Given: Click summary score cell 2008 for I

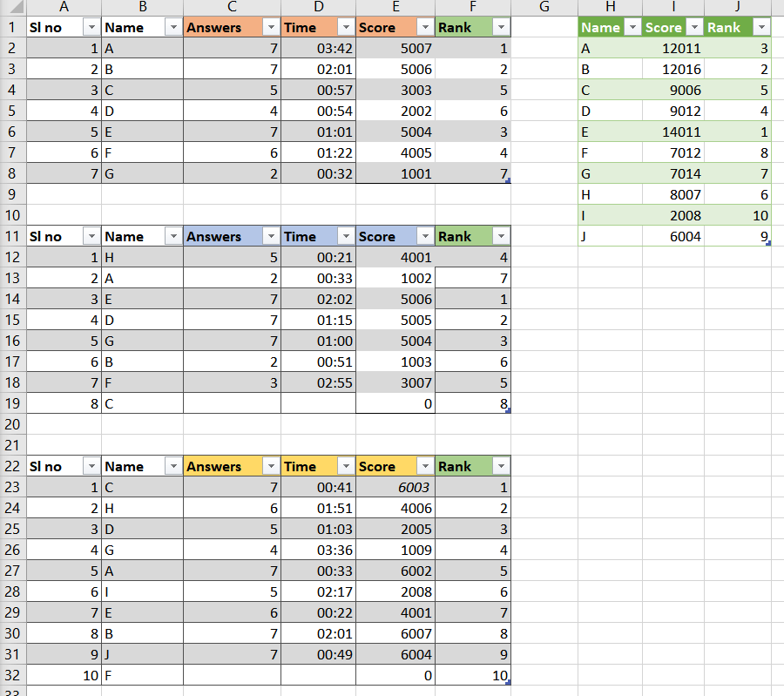Looking at the screenshot, I should tap(673, 215).
